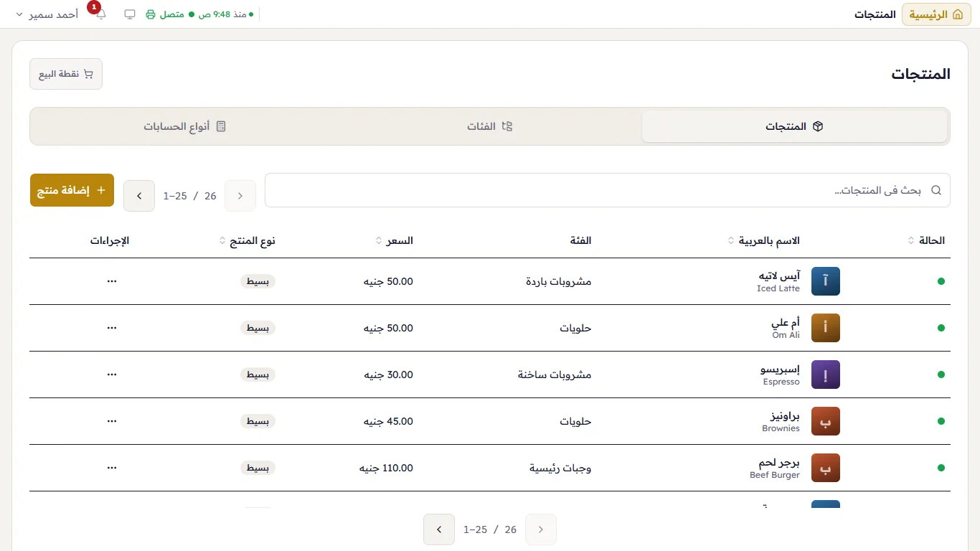This screenshot has width=980, height=551.
Task: Click the Iced Latte product thumbnail
Action: (x=826, y=281)
